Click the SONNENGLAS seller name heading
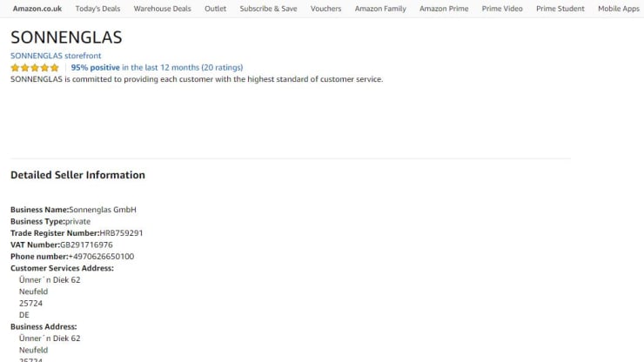Viewport: 644px width, 362px height. 66,38
